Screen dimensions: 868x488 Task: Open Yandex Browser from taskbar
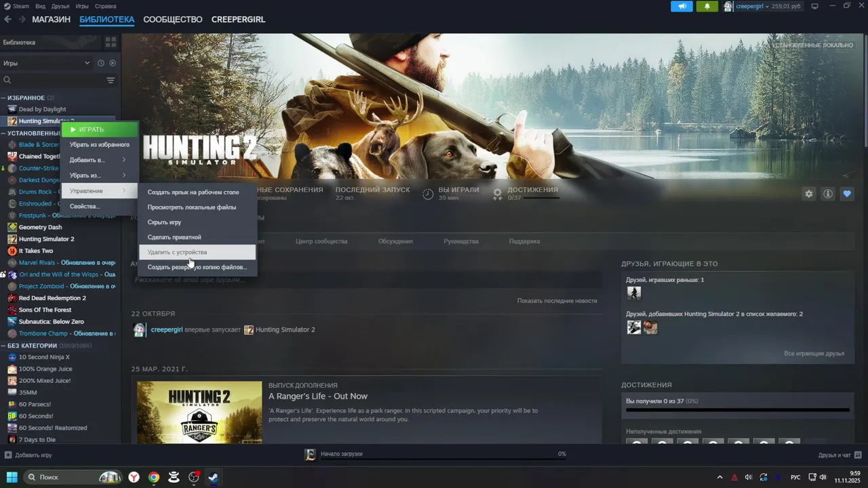tap(134, 477)
